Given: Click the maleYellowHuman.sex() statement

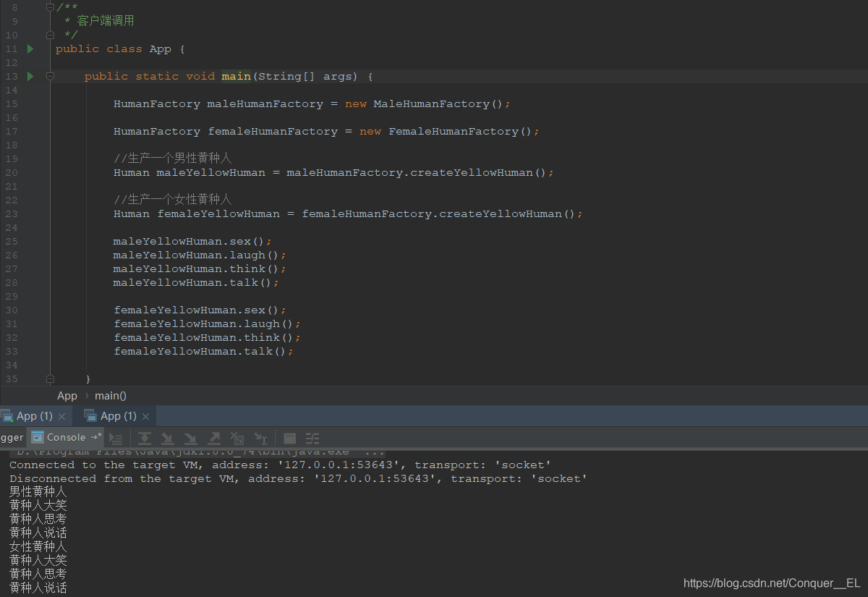Looking at the screenshot, I should click(x=192, y=241).
